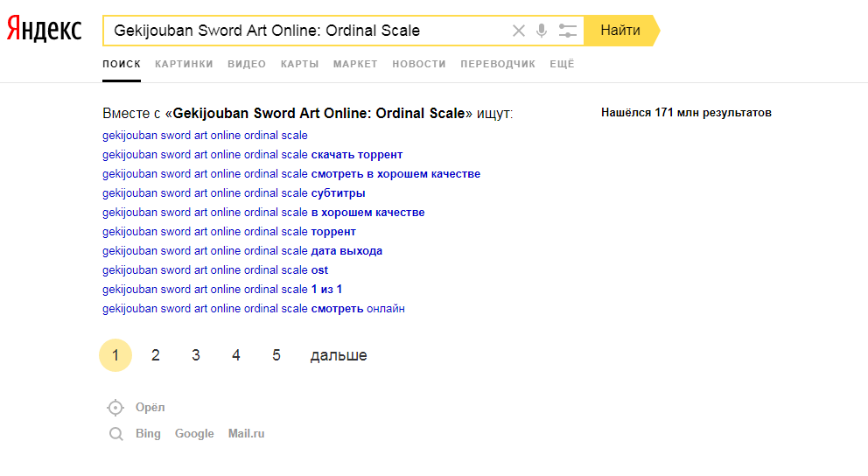The image size is (868, 476).
Task: Click the Яндекс logo
Action: [x=45, y=30]
